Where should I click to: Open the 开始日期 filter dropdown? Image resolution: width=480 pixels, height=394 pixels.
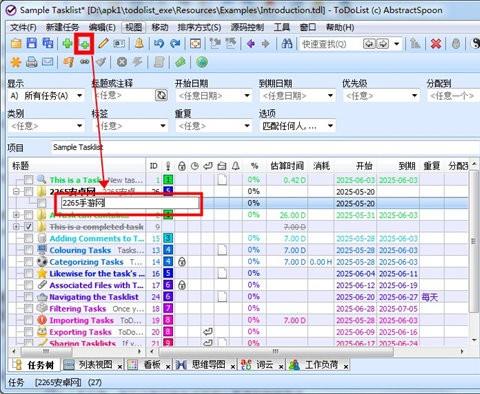point(247,96)
